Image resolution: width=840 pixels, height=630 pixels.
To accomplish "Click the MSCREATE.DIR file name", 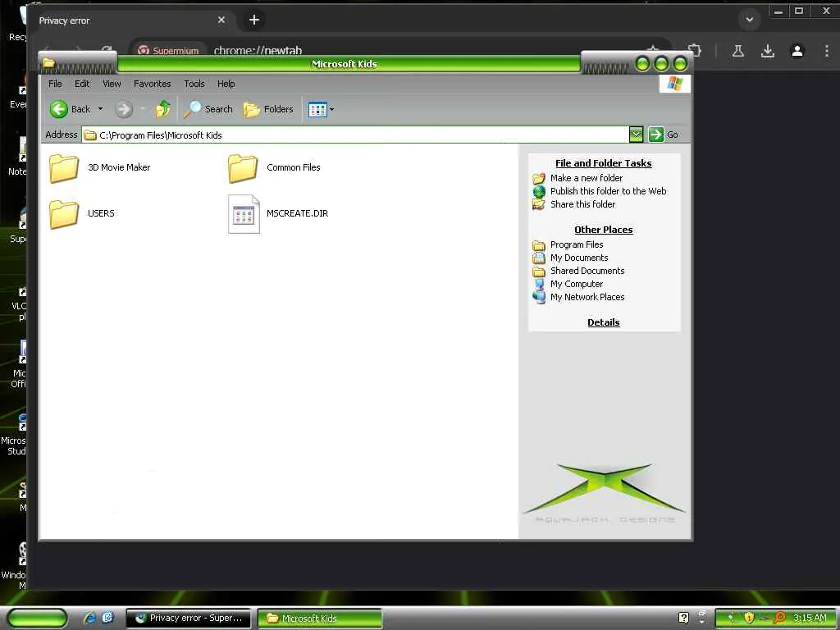I will [x=297, y=213].
